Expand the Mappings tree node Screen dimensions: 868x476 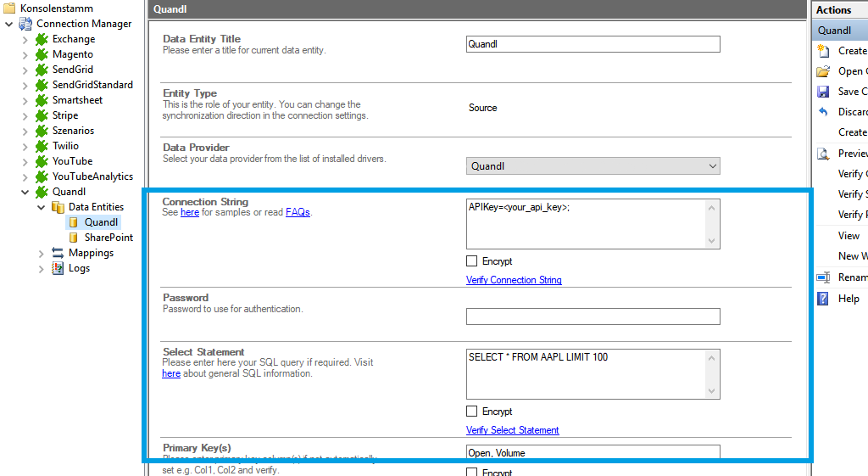click(42, 253)
